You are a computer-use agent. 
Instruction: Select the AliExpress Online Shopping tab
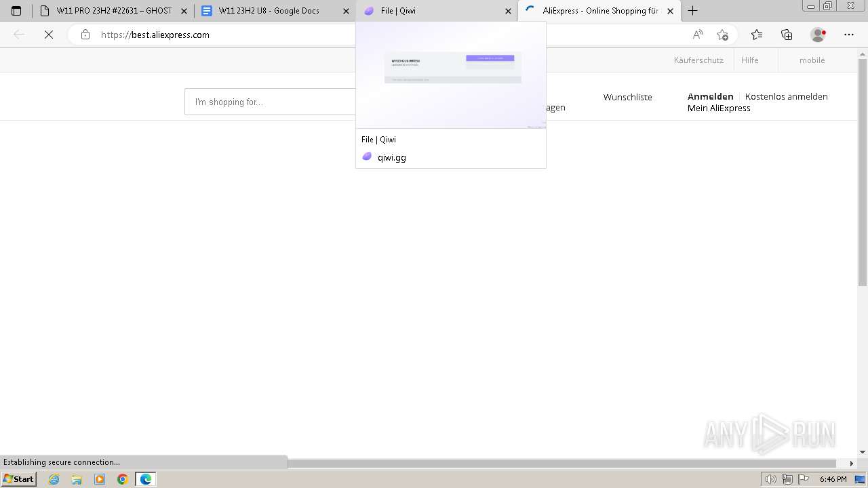click(599, 11)
